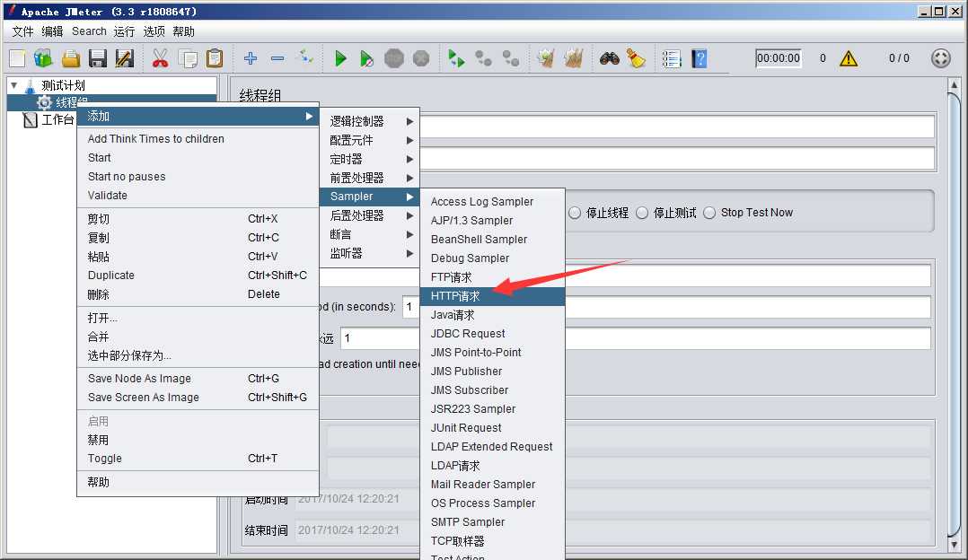Expand the 监听器 submenu
Viewport: 968px width, 560px height.
tap(370, 253)
